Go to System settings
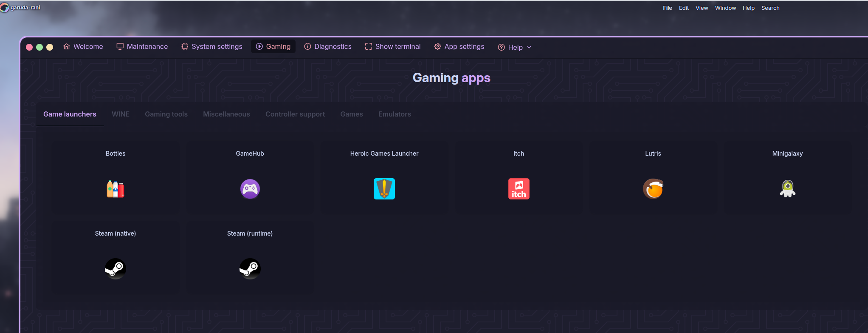Image resolution: width=868 pixels, height=333 pixels. point(212,47)
